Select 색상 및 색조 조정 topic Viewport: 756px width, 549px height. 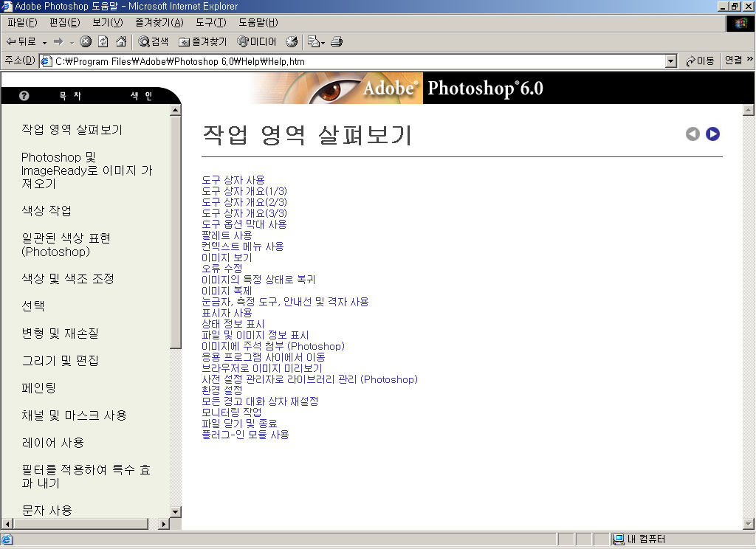click(67, 279)
